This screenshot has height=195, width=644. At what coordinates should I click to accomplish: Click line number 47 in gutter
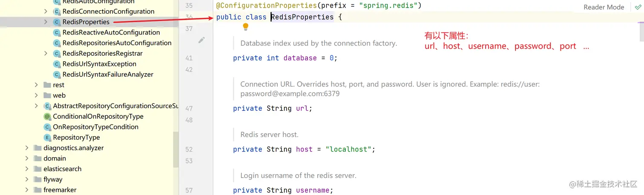click(189, 109)
